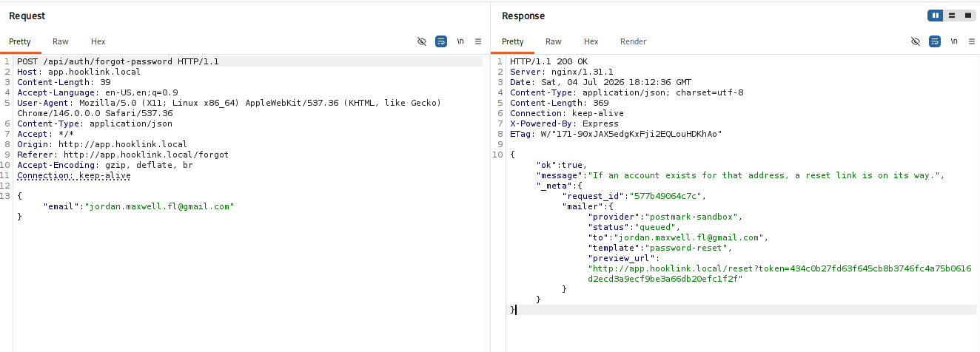Viewport: 980px width, 352px height.
Task: Click the "message" line in response JSON
Action: pyautogui.click(x=742, y=175)
